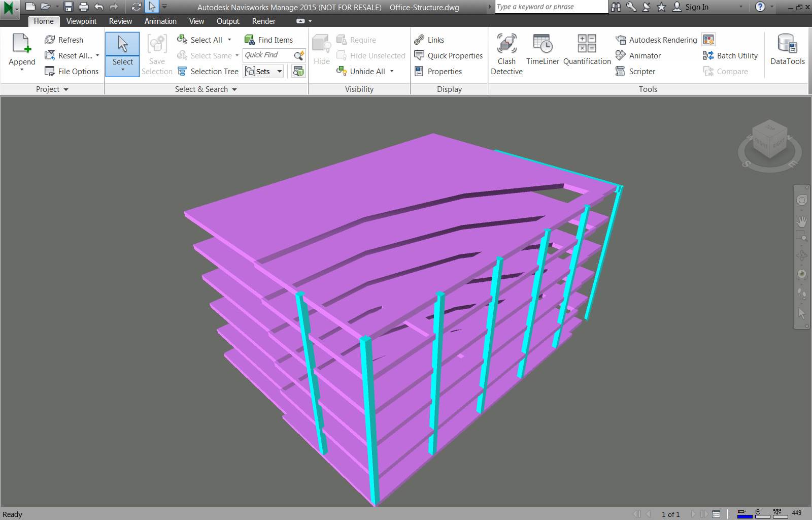Switch to the View ribbon tab
Viewport: 812px width, 520px height.
click(196, 21)
